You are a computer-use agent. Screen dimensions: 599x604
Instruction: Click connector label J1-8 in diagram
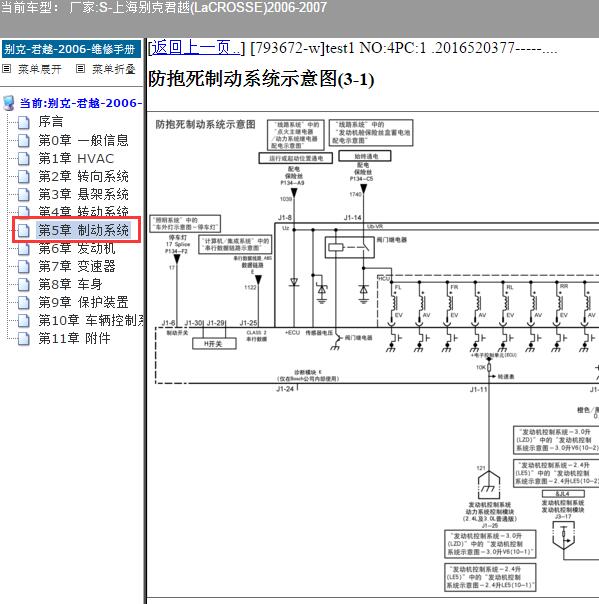tap(285, 218)
